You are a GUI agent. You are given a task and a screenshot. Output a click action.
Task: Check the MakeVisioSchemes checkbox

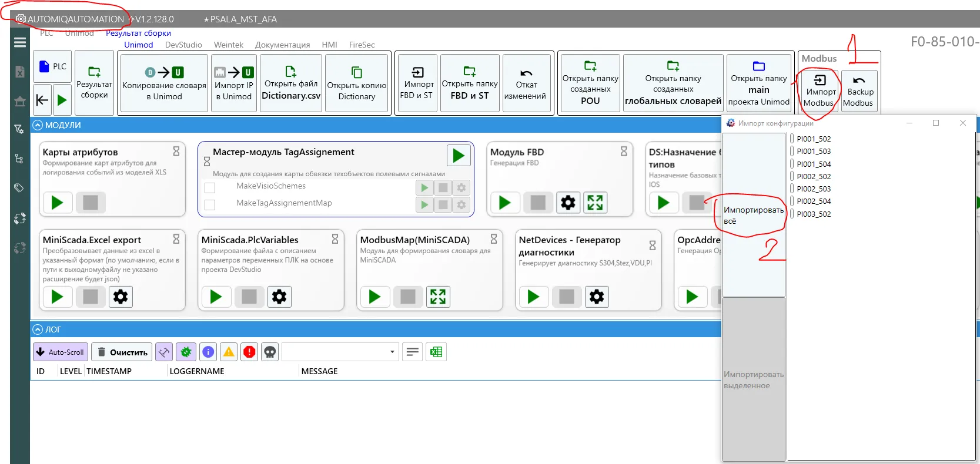coord(210,188)
